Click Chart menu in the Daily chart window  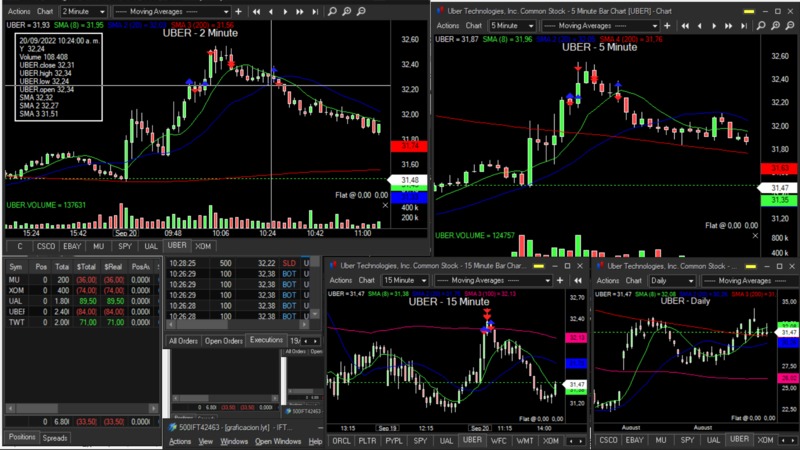tap(632, 281)
